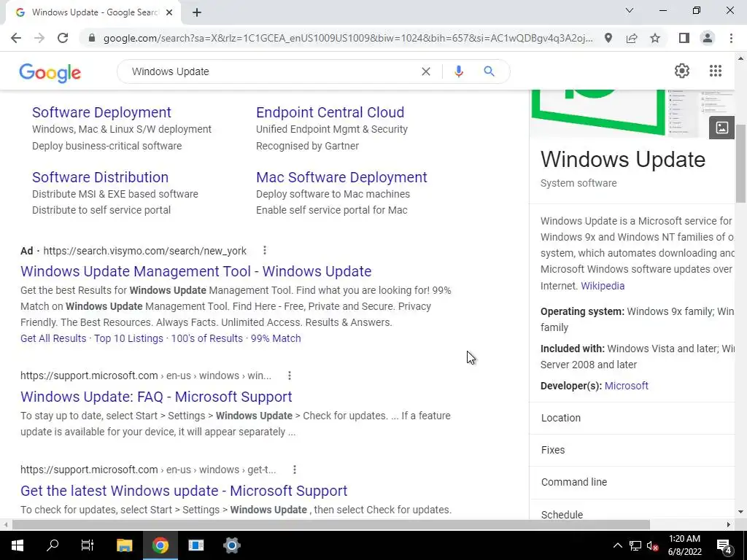747x560 pixels.
Task: Open Get the latest Windows update link
Action: click(184, 491)
